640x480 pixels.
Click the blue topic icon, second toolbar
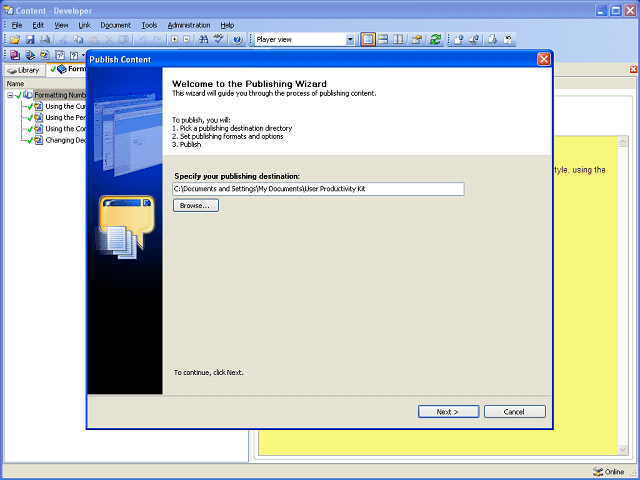click(45, 55)
